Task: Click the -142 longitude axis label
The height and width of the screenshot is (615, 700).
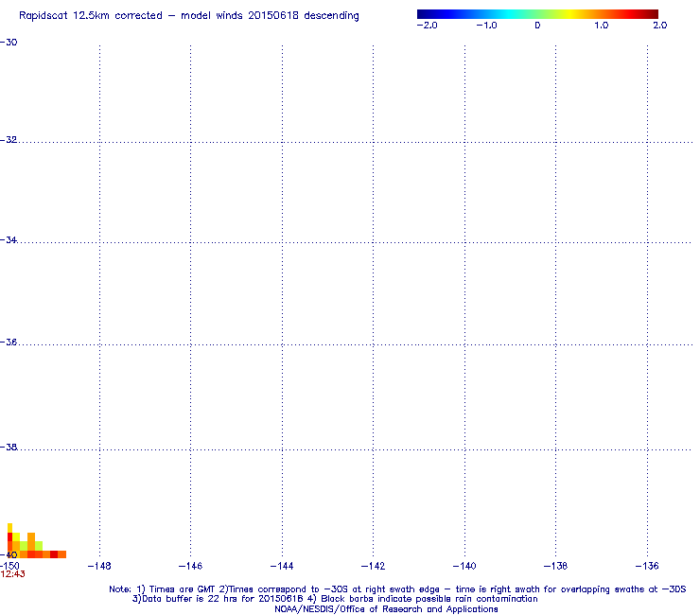Action: (373, 567)
